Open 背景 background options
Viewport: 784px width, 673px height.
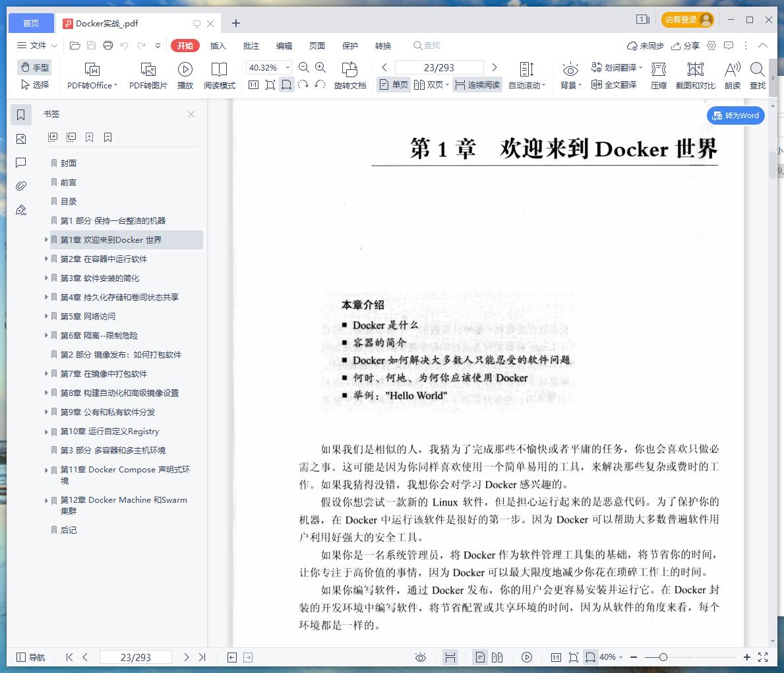click(x=570, y=76)
